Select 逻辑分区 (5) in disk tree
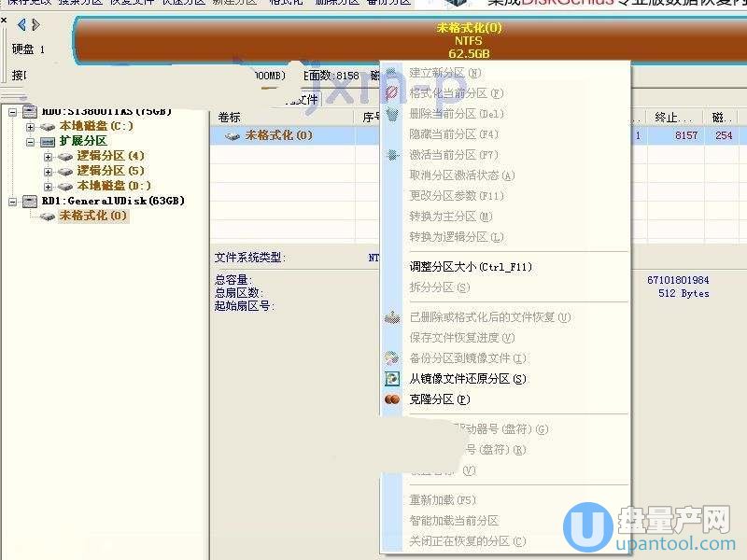 (x=110, y=171)
